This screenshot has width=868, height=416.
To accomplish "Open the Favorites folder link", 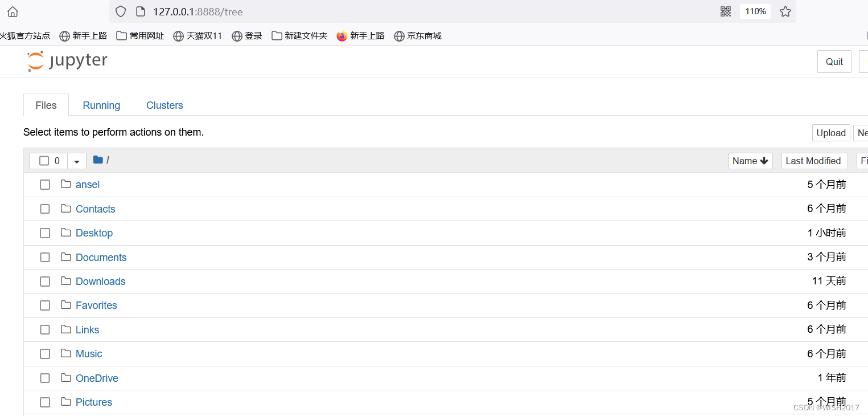I will click(96, 305).
